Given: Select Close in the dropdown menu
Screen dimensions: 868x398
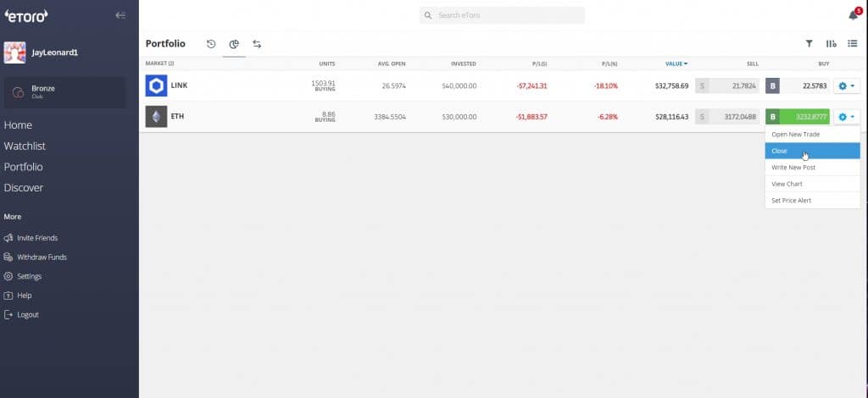Looking at the screenshot, I should coord(813,151).
